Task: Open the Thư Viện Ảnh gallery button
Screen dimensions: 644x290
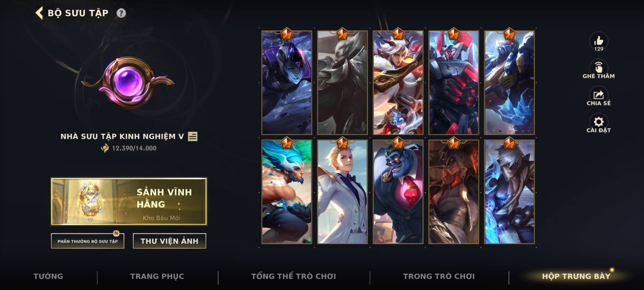Action: coord(170,241)
